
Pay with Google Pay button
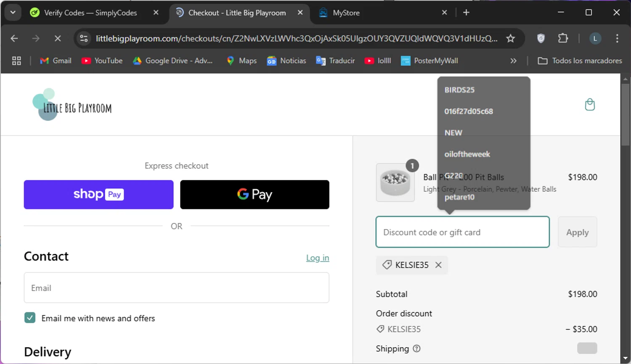tap(255, 195)
